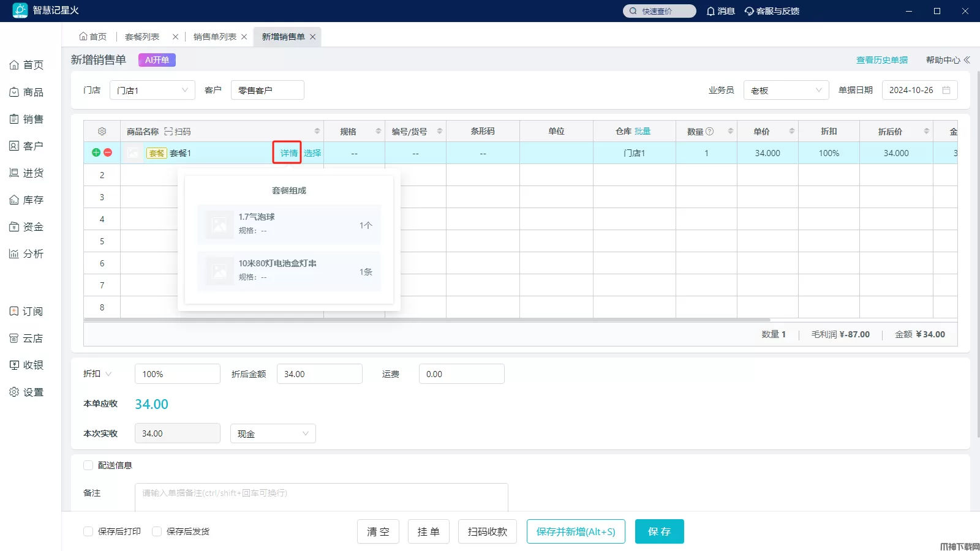Image resolution: width=980 pixels, height=551 pixels.
Task: Click the scan barcode icon in header
Action: pyautogui.click(x=168, y=132)
